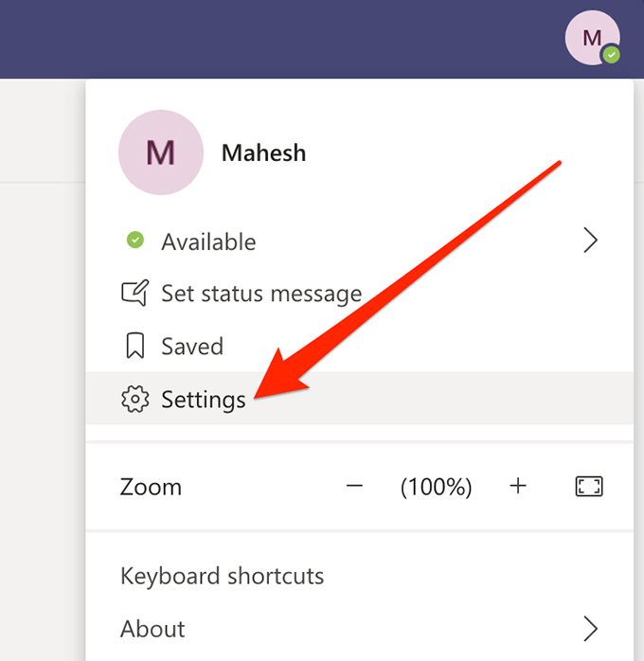Click the Mahesh user name
Viewport: 644px width, 661px height.
(263, 152)
